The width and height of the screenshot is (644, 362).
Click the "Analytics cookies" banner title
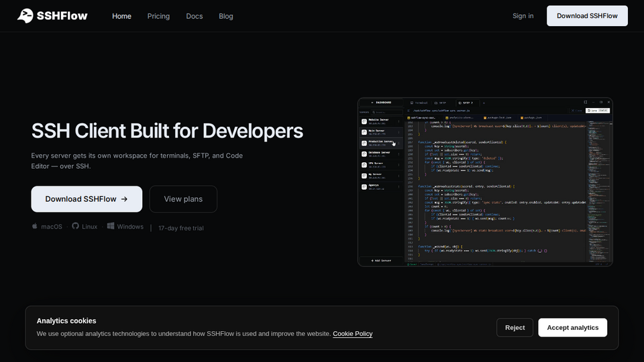(66, 321)
